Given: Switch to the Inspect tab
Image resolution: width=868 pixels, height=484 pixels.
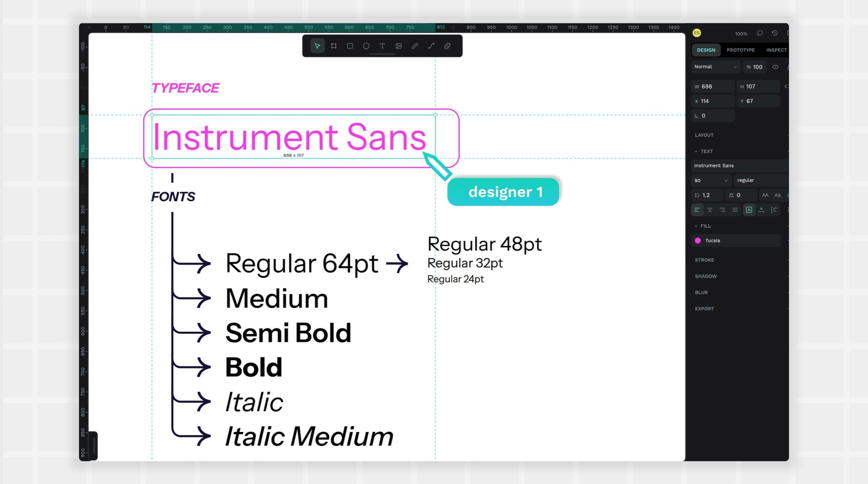Looking at the screenshot, I should (x=776, y=50).
